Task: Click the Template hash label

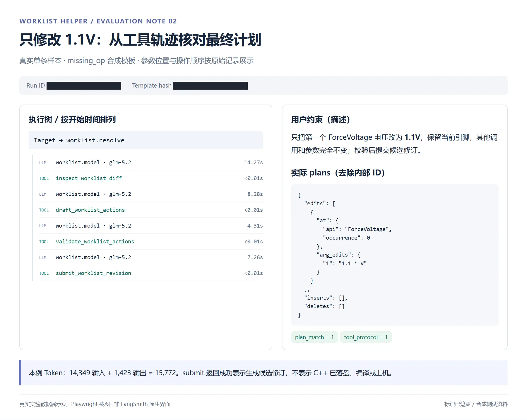Action: point(152,86)
